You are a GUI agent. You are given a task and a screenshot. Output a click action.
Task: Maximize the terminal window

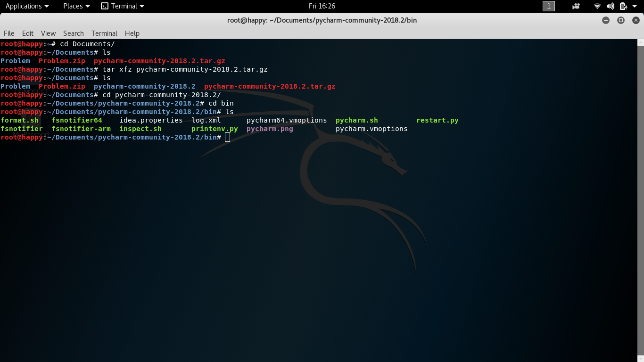click(621, 20)
